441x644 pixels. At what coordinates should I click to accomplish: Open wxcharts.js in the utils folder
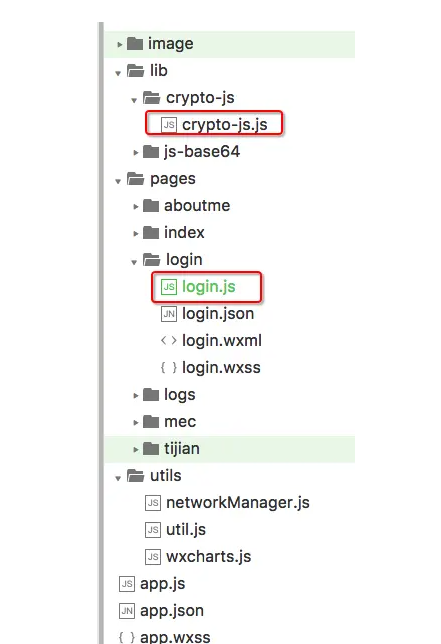coord(209,557)
